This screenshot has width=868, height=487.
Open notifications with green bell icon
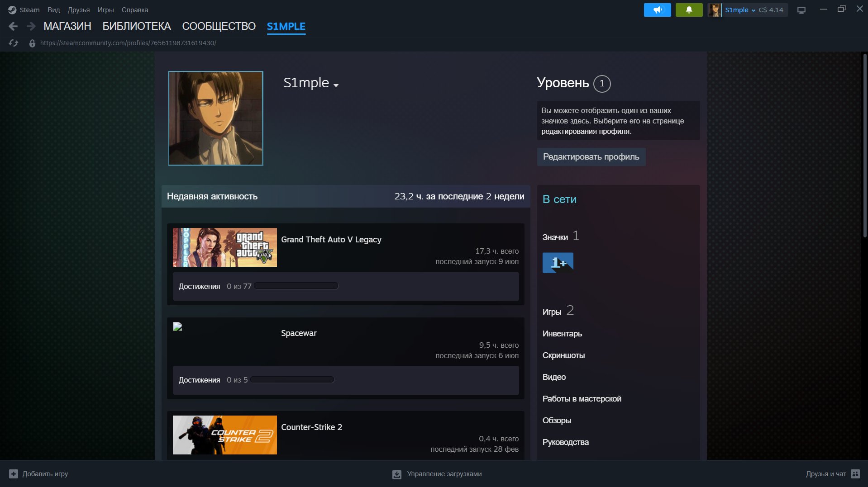[x=689, y=10]
